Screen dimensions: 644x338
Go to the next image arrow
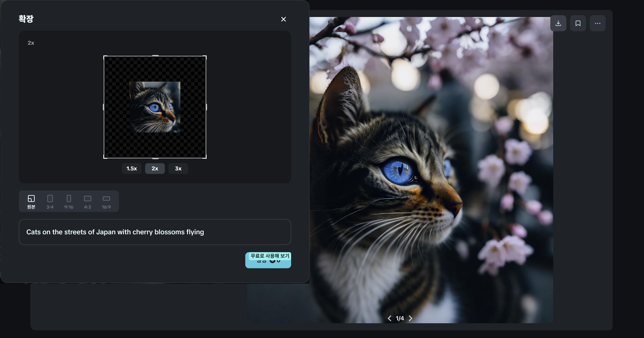(411, 318)
